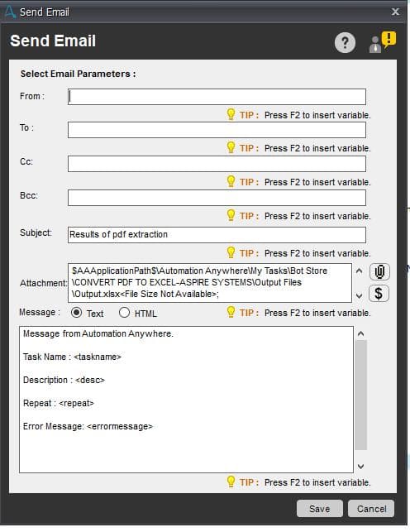
Task: Save the email settings
Action: (x=320, y=508)
